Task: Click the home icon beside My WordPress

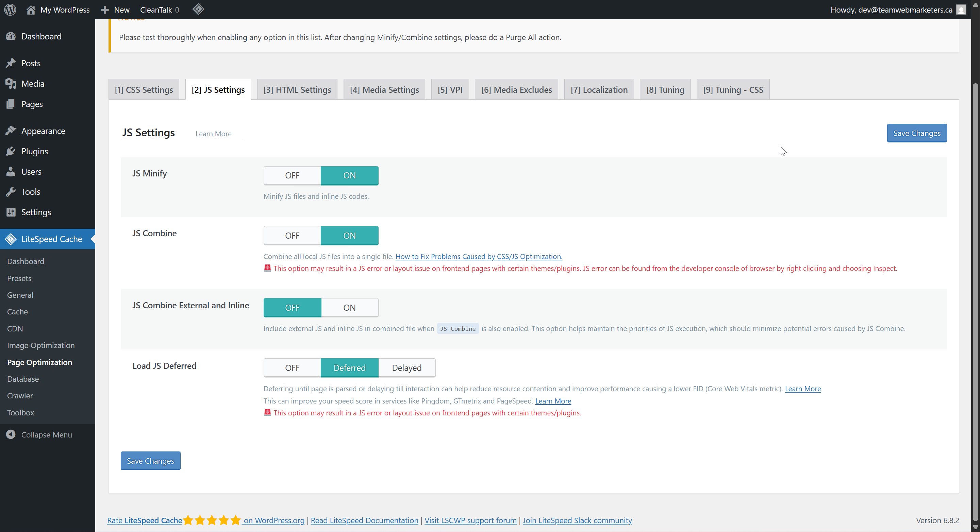Action: (31, 10)
